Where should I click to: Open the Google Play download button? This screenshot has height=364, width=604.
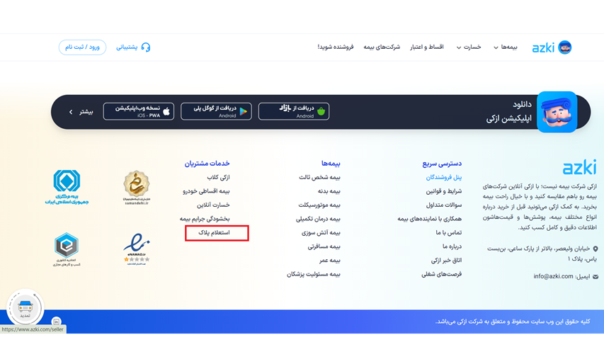216,111
